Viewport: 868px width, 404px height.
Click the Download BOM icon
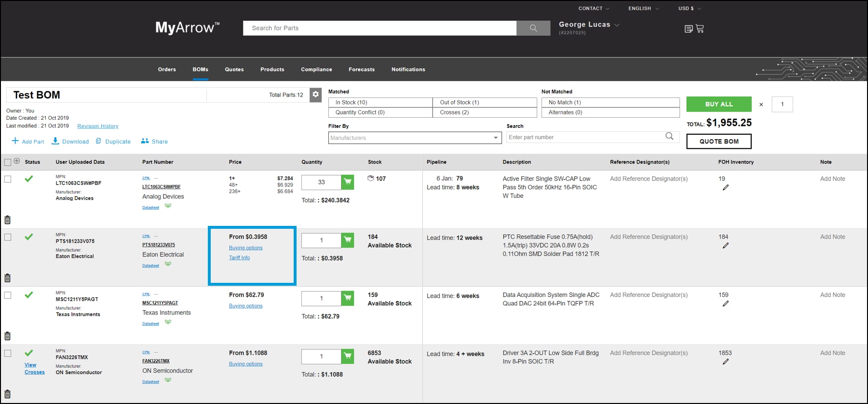pos(55,141)
